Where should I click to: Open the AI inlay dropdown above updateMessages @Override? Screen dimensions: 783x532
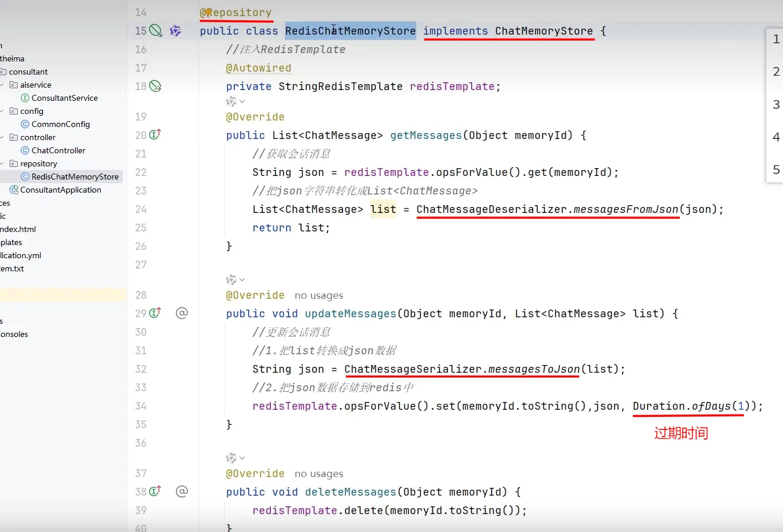pyautogui.click(x=236, y=280)
